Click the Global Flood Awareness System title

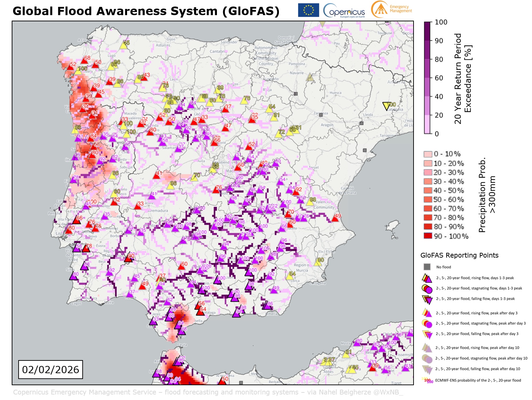[146, 11]
